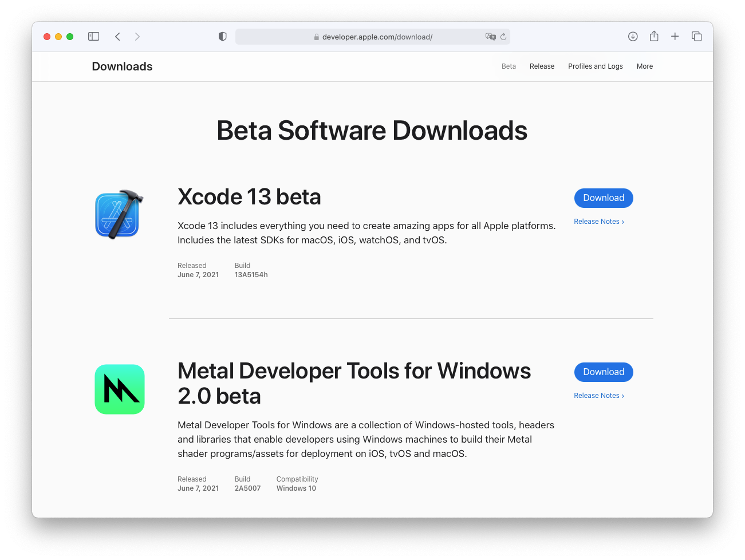Click the translate icon in address bar
Screen dimensions: 745x560
point(490,37)
